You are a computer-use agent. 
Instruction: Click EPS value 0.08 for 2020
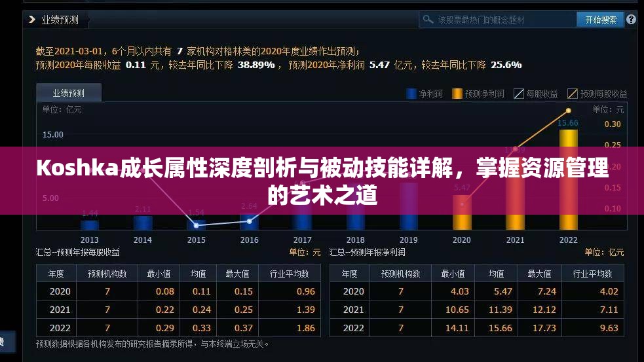click(x=165, y=291)
